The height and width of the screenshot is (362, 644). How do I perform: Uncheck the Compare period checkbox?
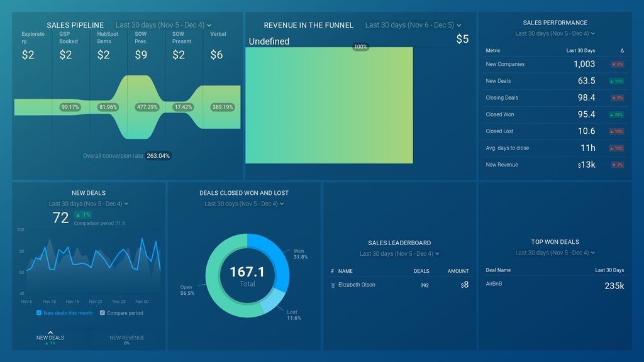pyautogui.click(x=102, y=312)
